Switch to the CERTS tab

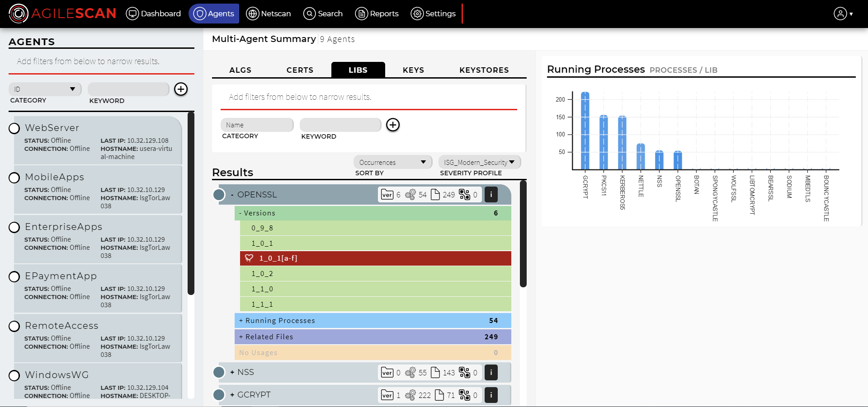click(300, 70)
